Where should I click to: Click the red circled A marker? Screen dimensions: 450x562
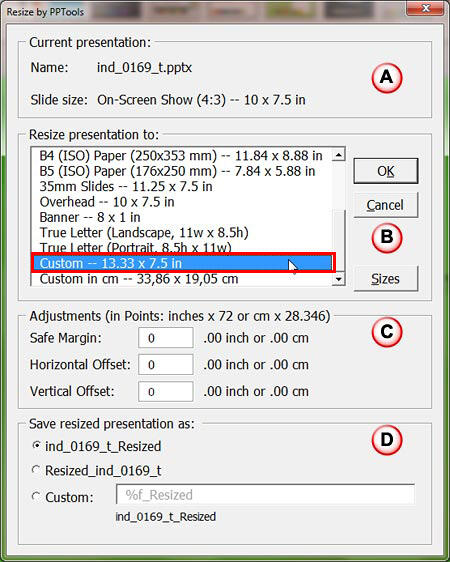pos(387,77)
